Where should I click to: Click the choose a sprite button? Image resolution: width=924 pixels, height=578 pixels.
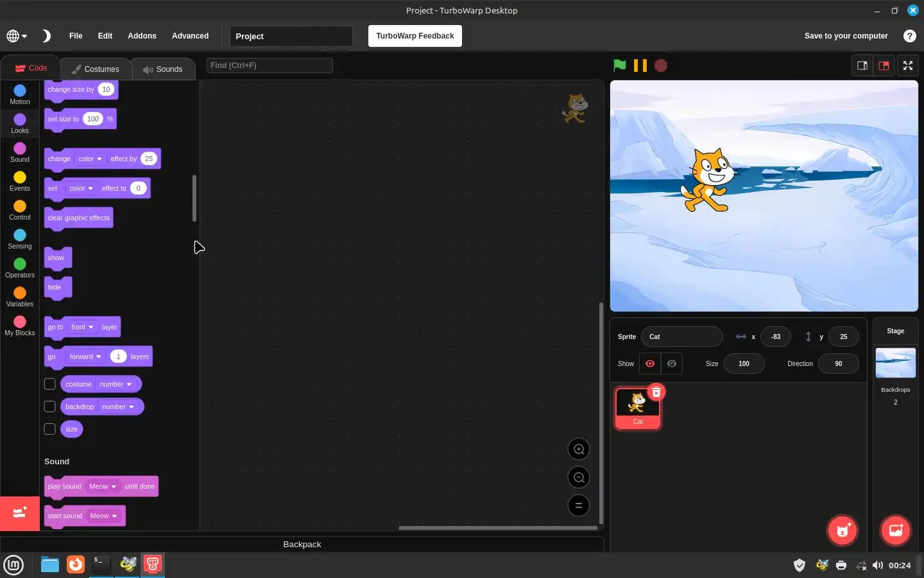(843, 530)
